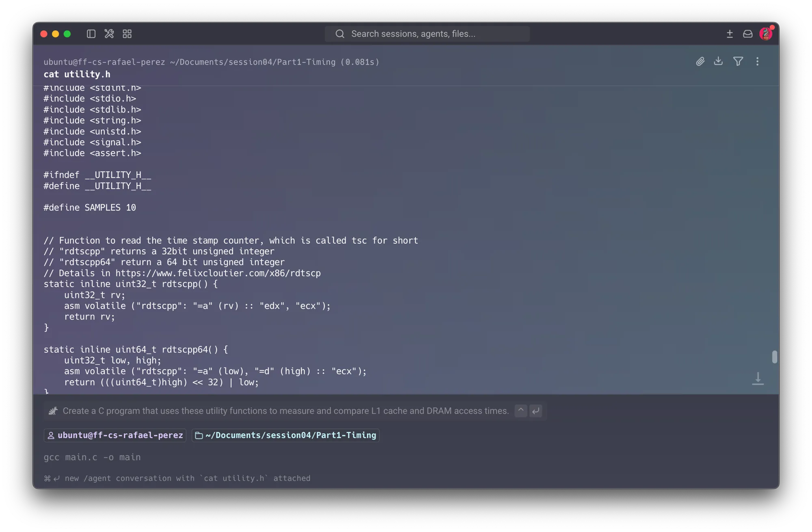Click the download block output icon
The height and width of the screenshot is (532, 812).
[x=718, y=61]
